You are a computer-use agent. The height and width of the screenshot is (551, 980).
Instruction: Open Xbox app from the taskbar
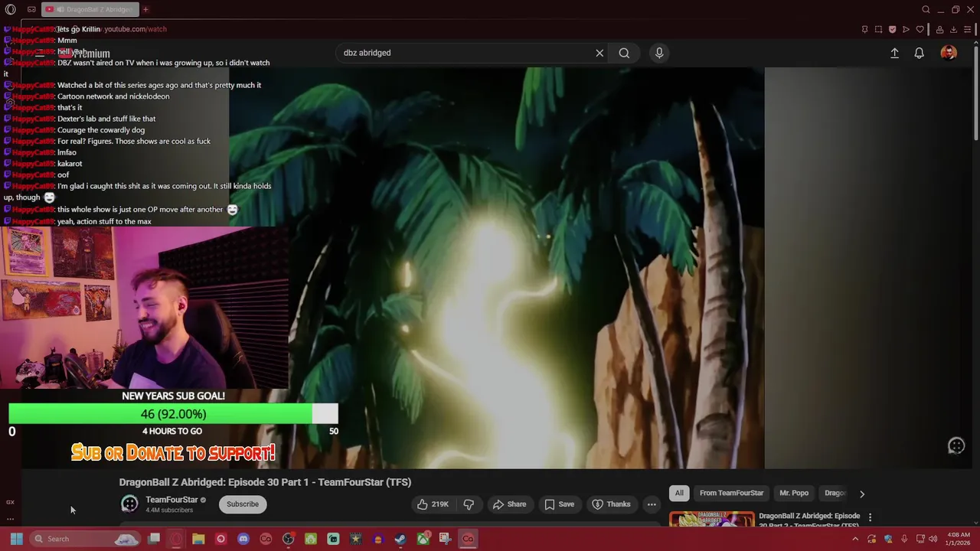423,539
